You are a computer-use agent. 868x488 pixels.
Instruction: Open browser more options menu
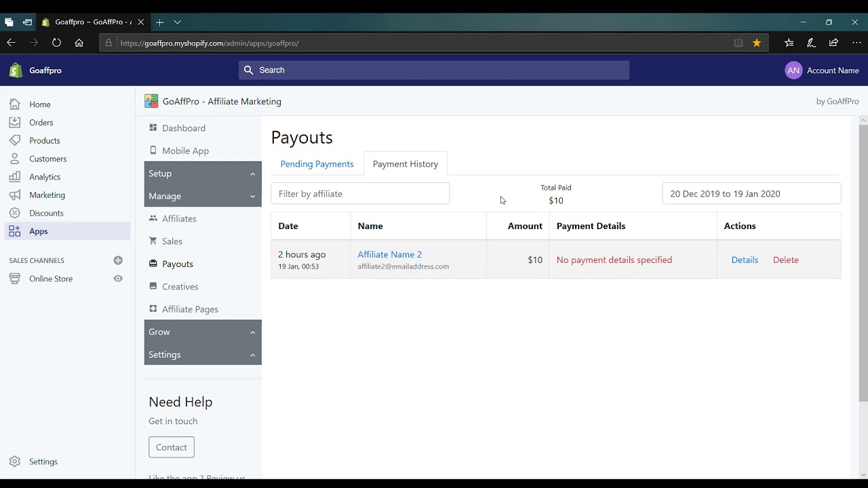pyautogui.click(x=856, y=43)
